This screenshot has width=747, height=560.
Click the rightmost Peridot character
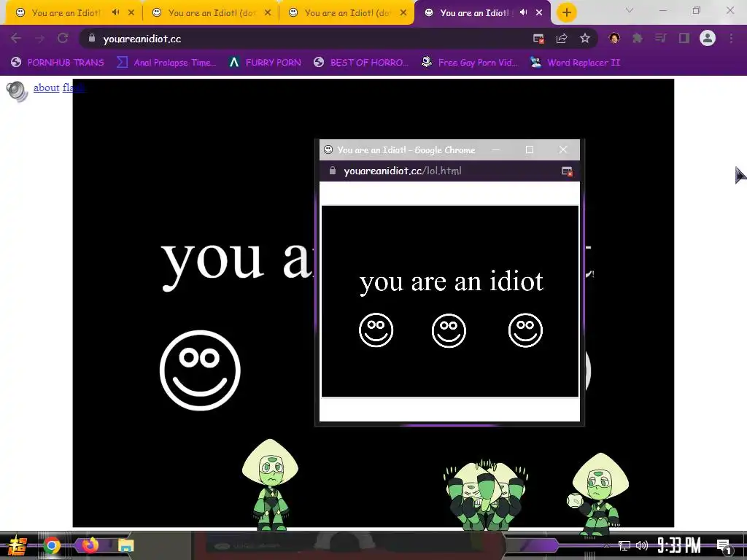597,494
